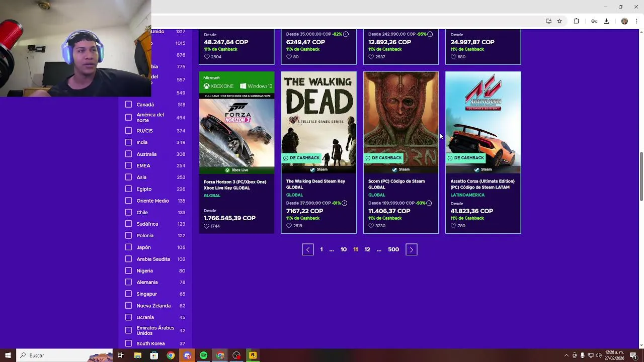Click the page scrollbar up arrow
644x362 pixels.
[x=641, y=32]
